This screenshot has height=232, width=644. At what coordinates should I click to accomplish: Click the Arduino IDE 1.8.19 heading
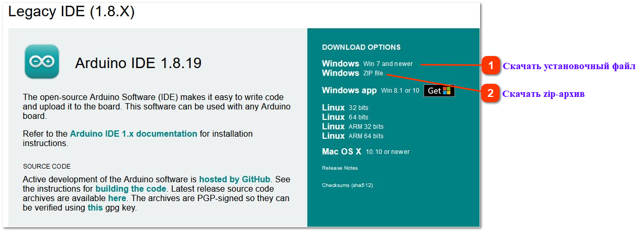pos(138,63)
